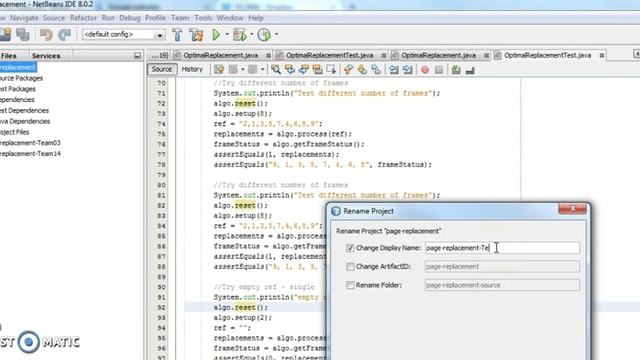The height and width of the screenshot is (360, 640).
Task: Open the Source menu
Action: 54,18
